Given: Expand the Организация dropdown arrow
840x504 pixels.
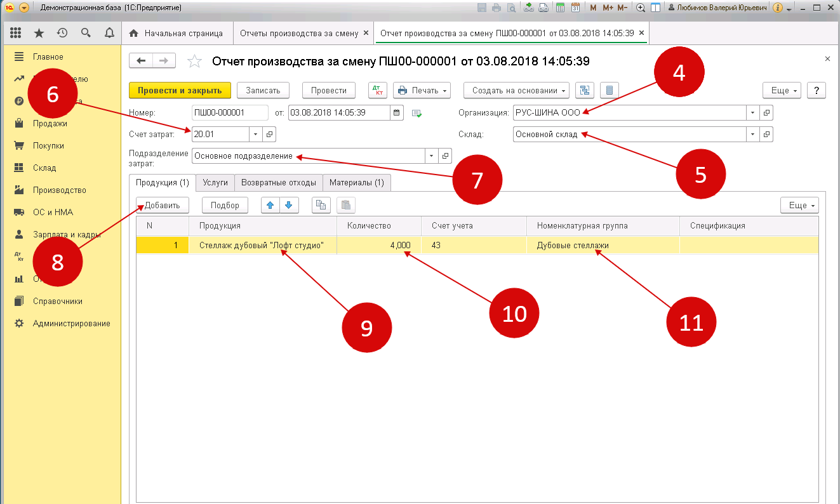Looking at the screenshot, I should 752,113.
